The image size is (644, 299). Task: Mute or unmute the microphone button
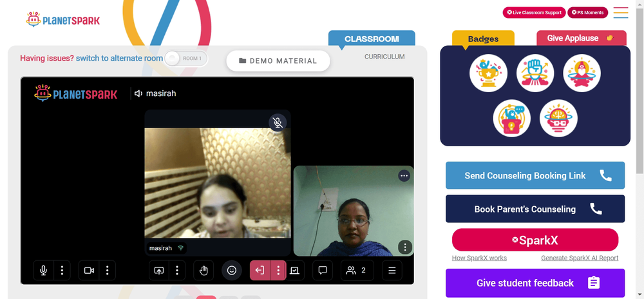(x=43, y=270)
